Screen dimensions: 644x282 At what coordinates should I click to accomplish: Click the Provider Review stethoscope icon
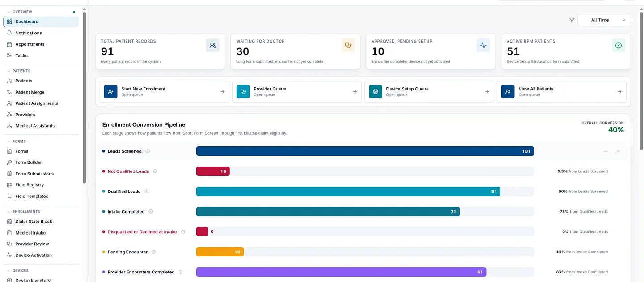[x=9, y=244]
